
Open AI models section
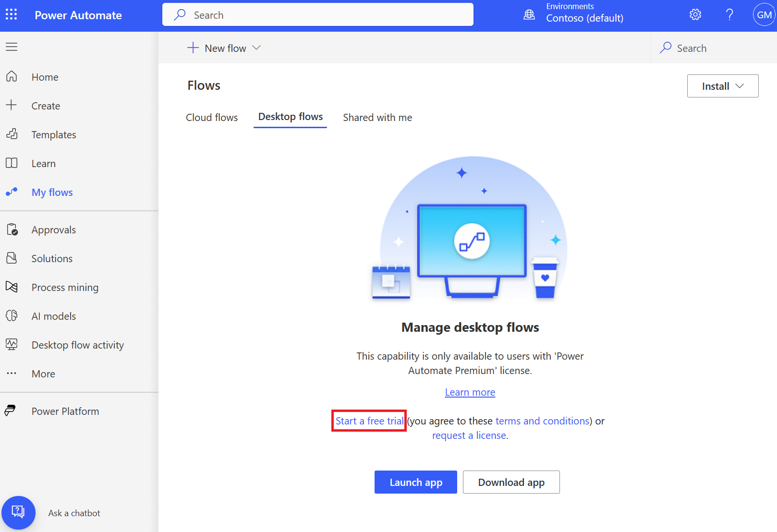pyautogui.click(x=53, y=316)
